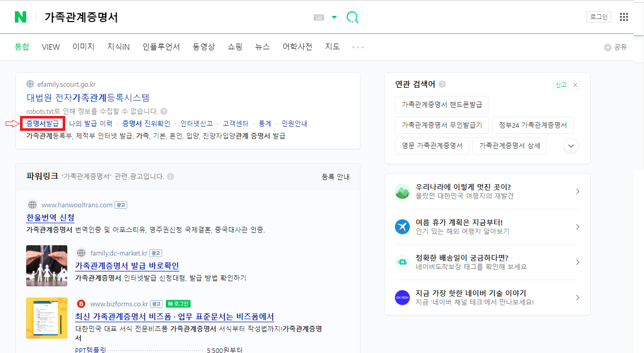Click the search box containing 가족관계증명서
The image size is (644, 353).
click(x=175, y=17)
